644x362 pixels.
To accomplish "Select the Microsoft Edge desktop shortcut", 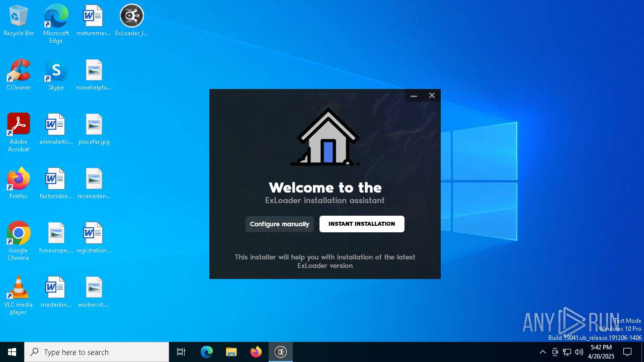I will [x=56, y=24].
